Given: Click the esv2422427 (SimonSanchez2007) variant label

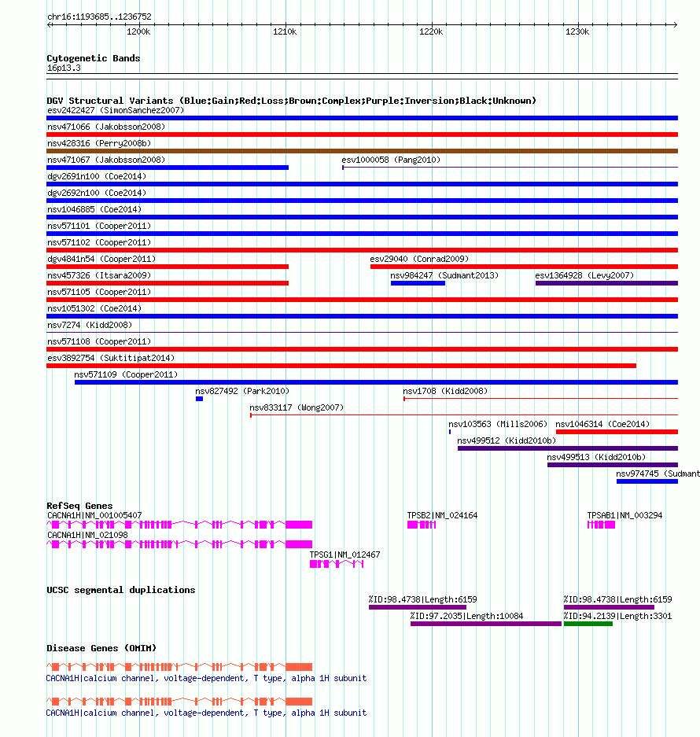Looking at the screenshot, I should tap(116, 110).
